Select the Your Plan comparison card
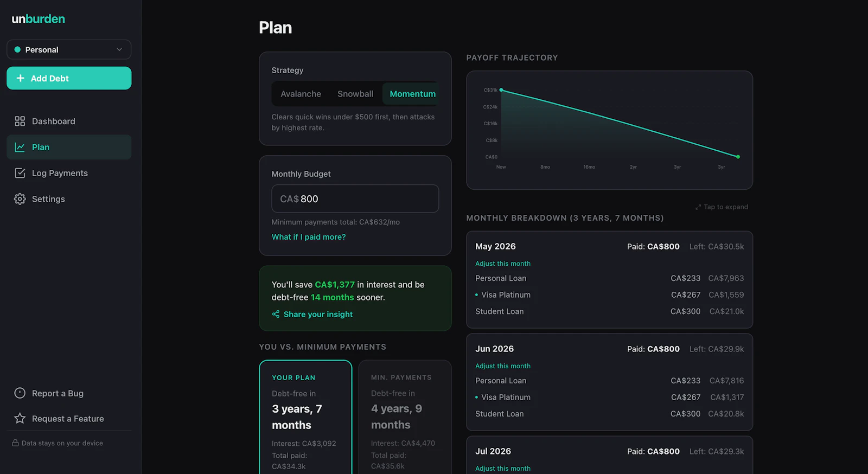The image size is (868, 474). (305, 417)
